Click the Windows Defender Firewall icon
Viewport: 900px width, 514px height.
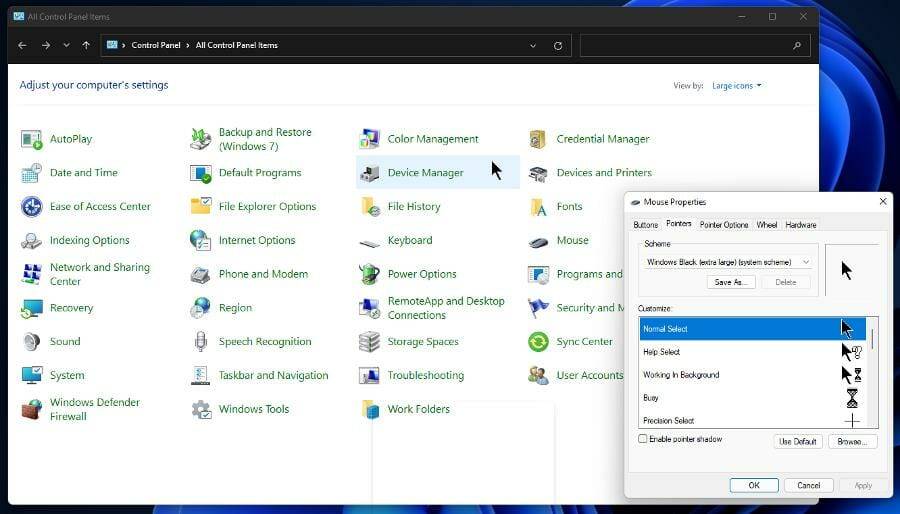click(32, 409)
